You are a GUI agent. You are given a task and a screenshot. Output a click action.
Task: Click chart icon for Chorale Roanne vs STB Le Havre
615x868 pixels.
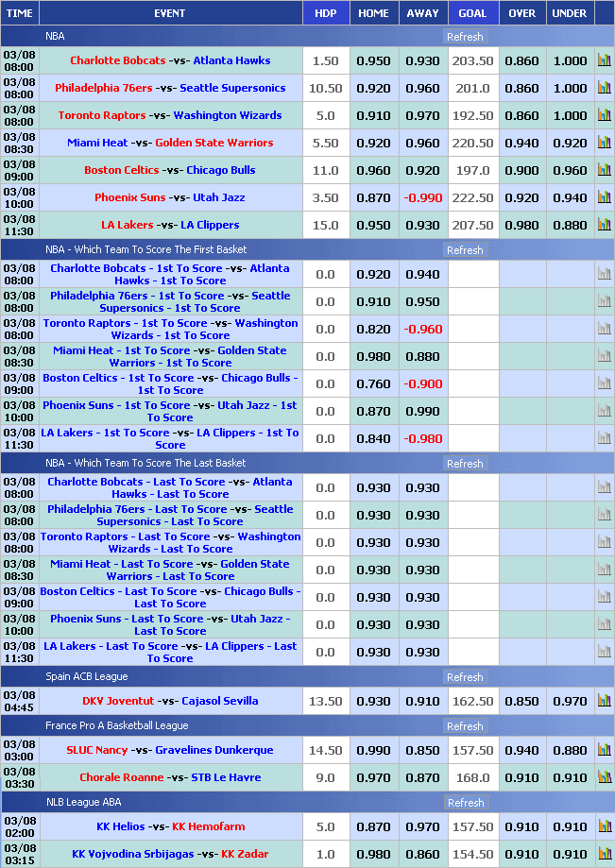click(604, 776)
